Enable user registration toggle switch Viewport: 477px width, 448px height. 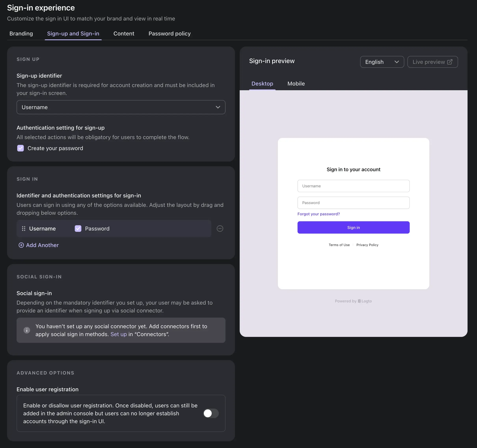tap(210, 413)
